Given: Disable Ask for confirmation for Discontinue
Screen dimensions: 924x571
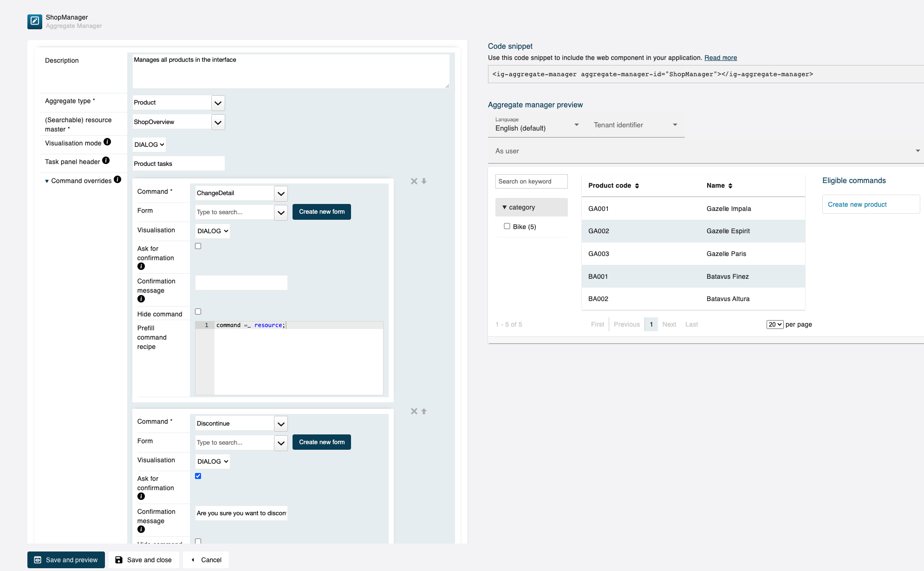Looking at the screenshot, I should point(198,476).
